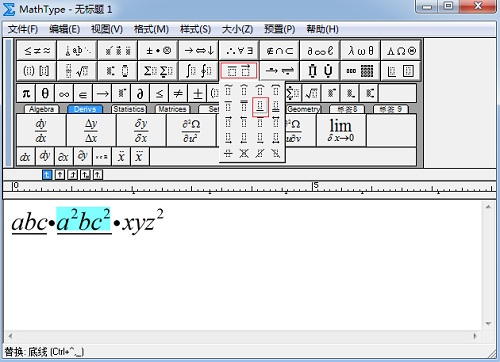Open the arrow symbols palette →⇔↓

point(199,51)
